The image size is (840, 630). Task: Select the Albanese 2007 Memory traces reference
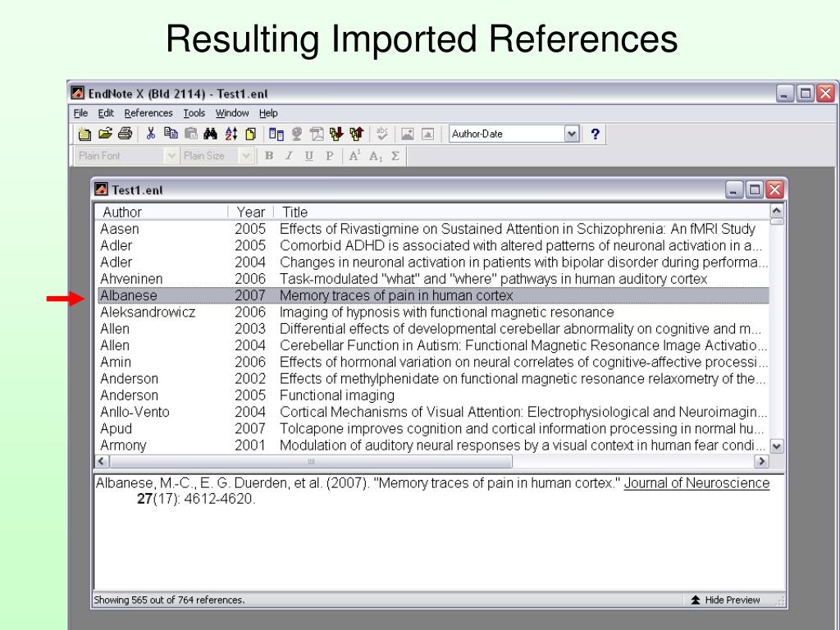[433, 295]
